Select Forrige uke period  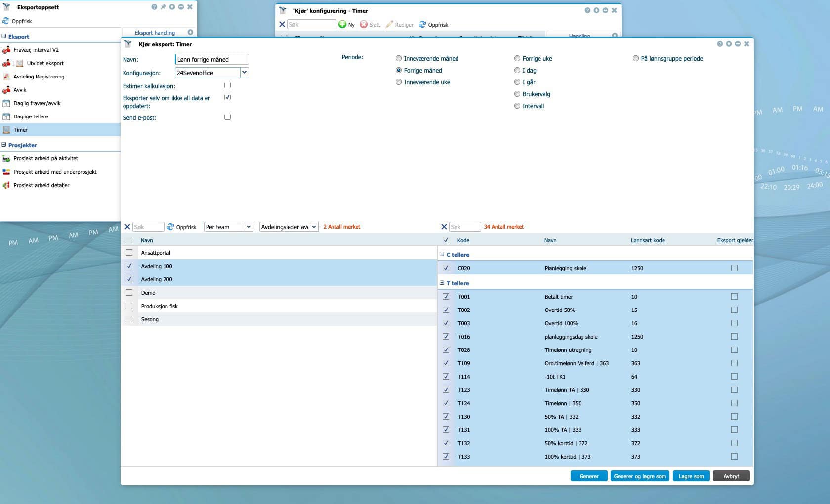(517, 58)
